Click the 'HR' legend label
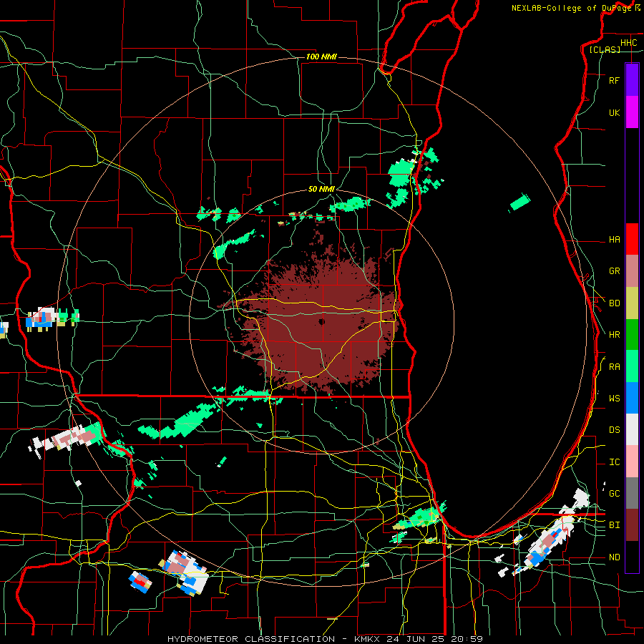Viewport: 644px width, 644px height. [614, 335]
